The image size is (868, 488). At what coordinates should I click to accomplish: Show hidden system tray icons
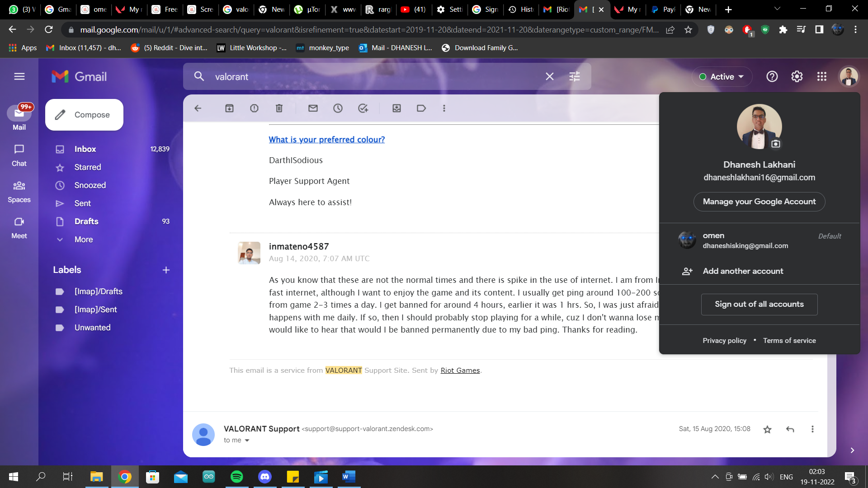(x=715, y=477)
